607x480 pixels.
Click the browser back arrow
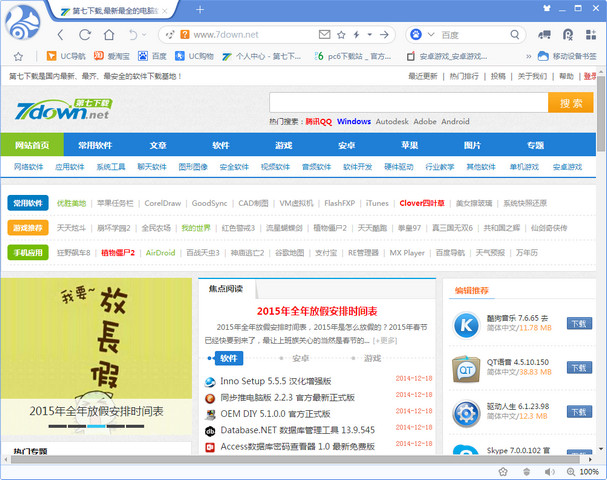(62, 34)
